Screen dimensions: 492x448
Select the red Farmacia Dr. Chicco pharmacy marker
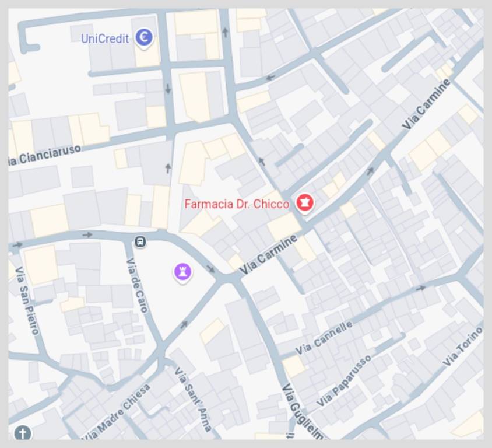[x=304, y=204]
